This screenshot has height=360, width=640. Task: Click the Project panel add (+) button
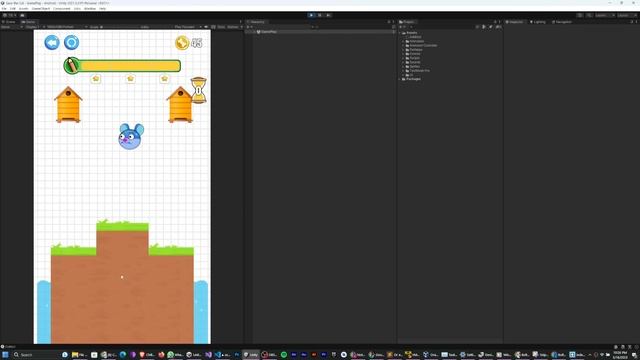click(401, 27)
